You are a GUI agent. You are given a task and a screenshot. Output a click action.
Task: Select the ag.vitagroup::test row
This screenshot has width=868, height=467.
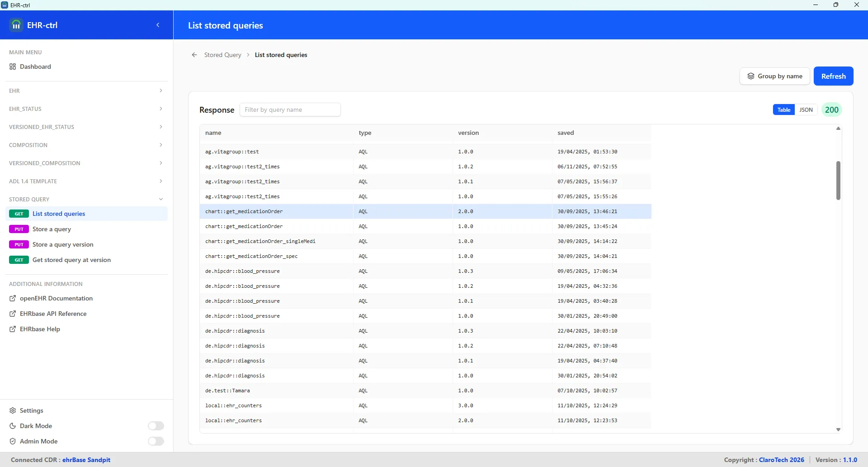pos(425,152)
